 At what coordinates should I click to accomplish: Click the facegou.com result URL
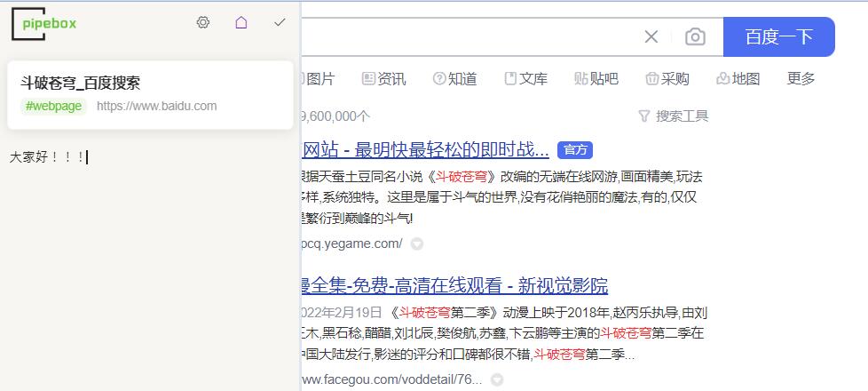392,380
